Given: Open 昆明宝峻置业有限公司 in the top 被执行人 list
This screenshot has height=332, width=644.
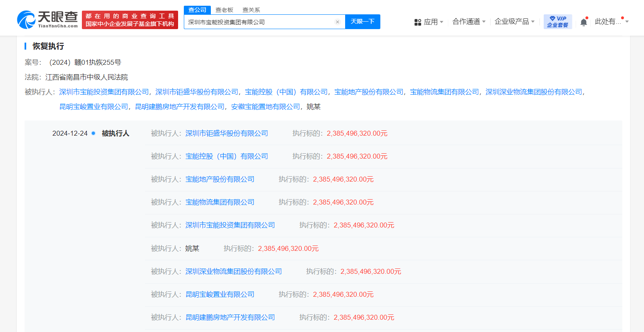Looking at the screenshot, I should click(x=94, y=107).
